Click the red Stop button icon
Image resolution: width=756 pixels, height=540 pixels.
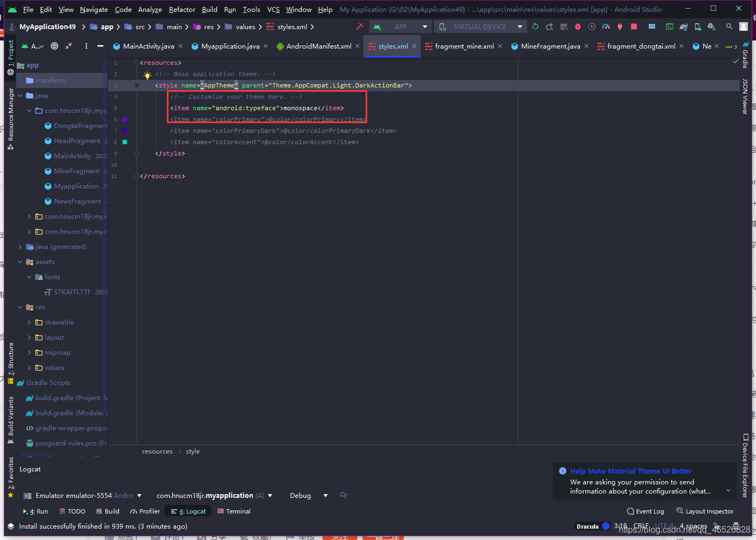(x=634, y=26)
